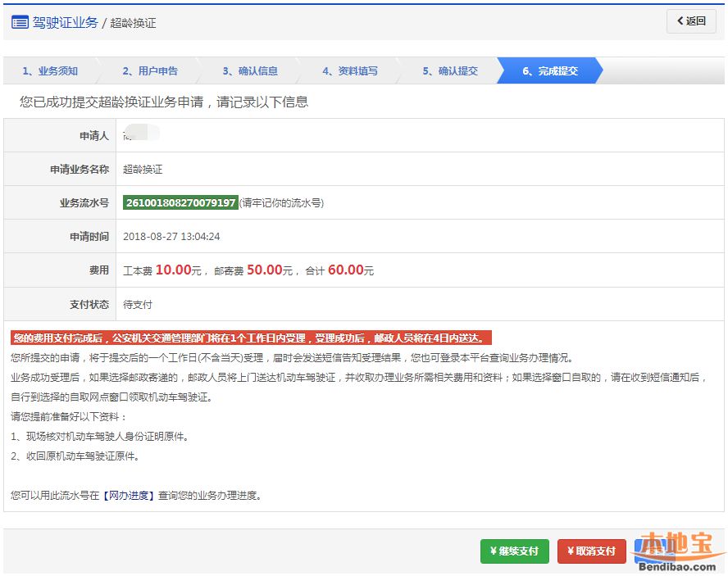Click the 返回 back button

[x=691, y=21]
